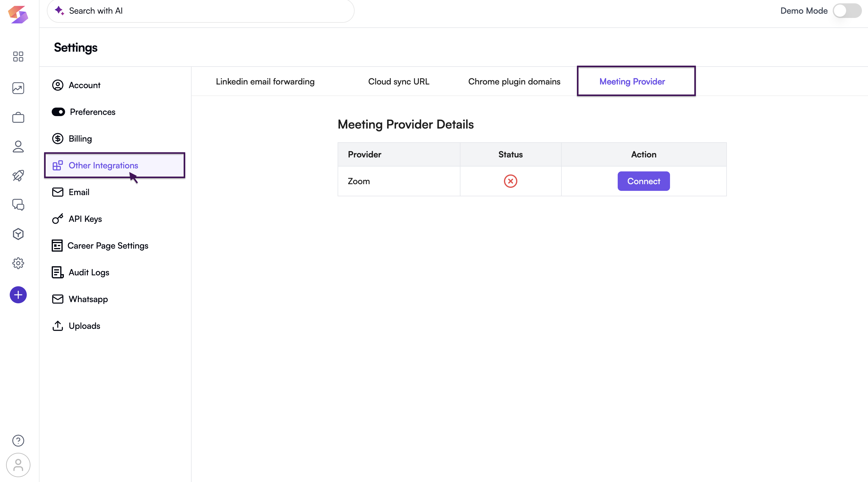Switch to Linkedin email forwarding tab

(x=265, y=81)
